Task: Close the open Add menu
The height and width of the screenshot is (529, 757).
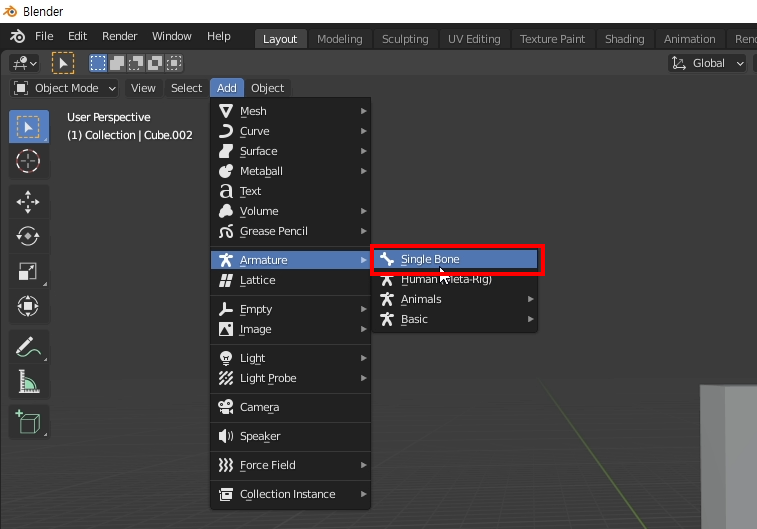Action: click(226, 88)
